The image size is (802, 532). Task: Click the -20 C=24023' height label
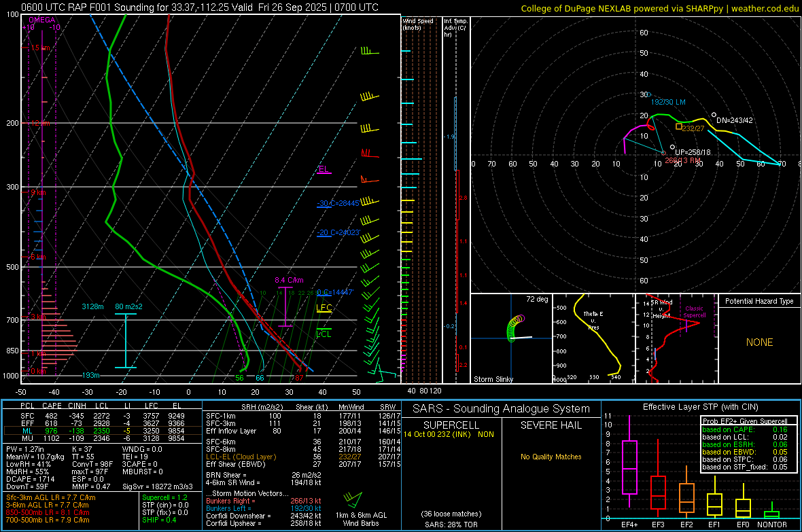[x=338, y=233]
